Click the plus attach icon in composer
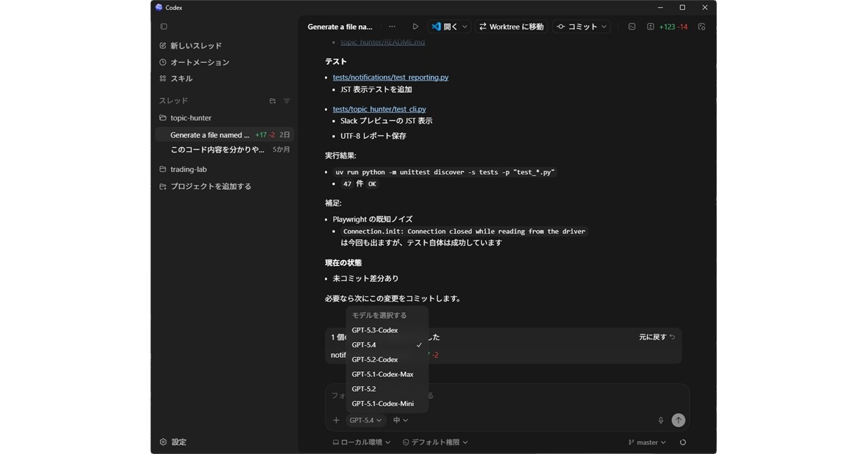This screenshot has width=868, height=454. coord(336,420)
